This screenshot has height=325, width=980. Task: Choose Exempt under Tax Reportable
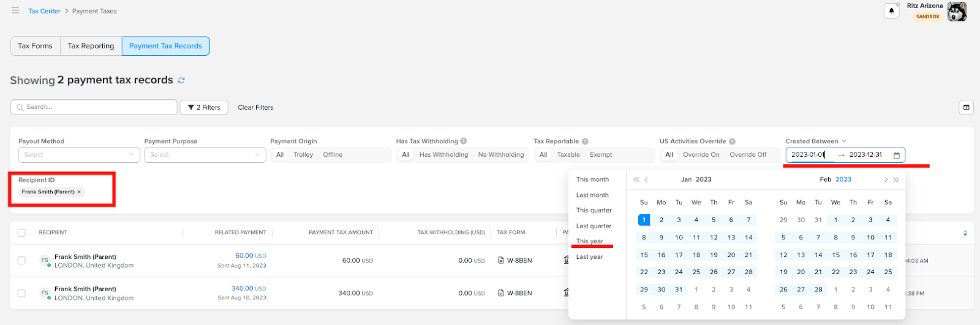(601, 155)
